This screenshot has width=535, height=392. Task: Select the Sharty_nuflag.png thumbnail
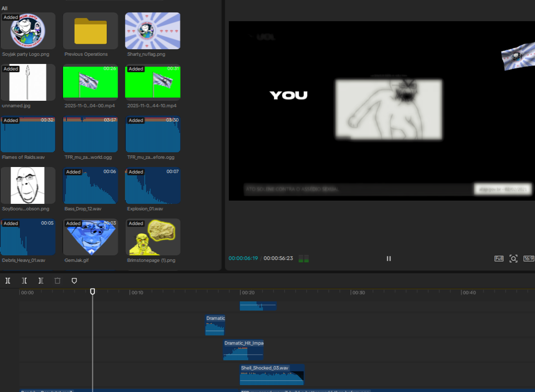[152, 31]
